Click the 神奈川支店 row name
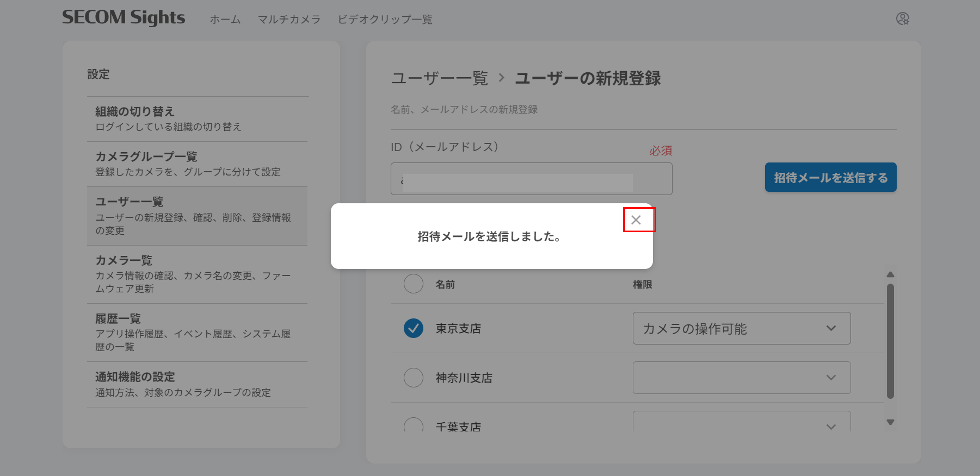 [x=464, y=378]
